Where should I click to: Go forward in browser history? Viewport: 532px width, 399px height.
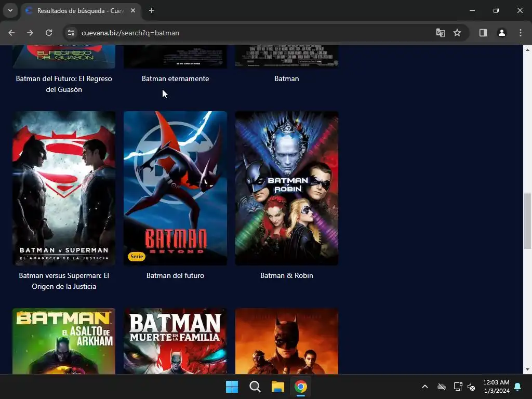[x=30, y=33]
